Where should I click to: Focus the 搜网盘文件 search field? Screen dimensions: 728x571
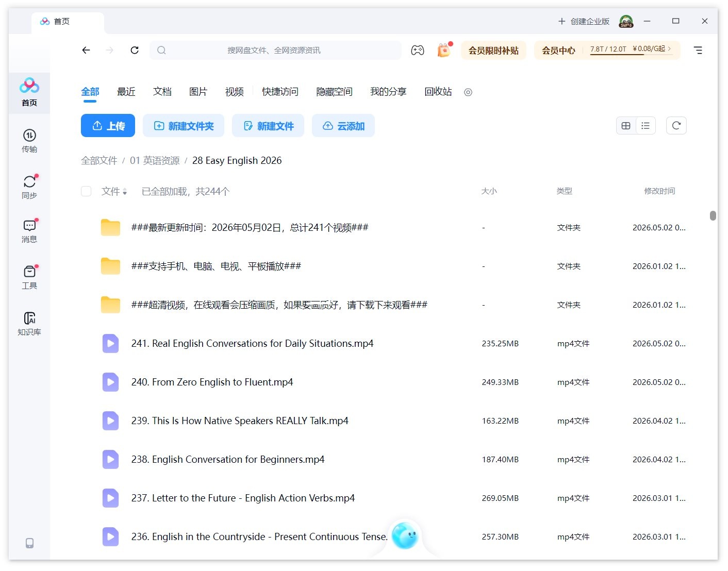[275, 50]
